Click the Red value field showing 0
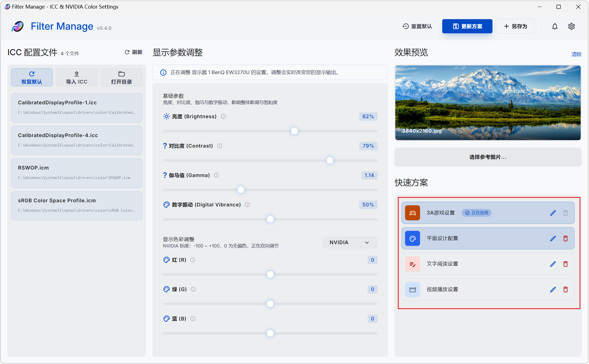This screenshot has width=589, height=364. coord(372,260)
